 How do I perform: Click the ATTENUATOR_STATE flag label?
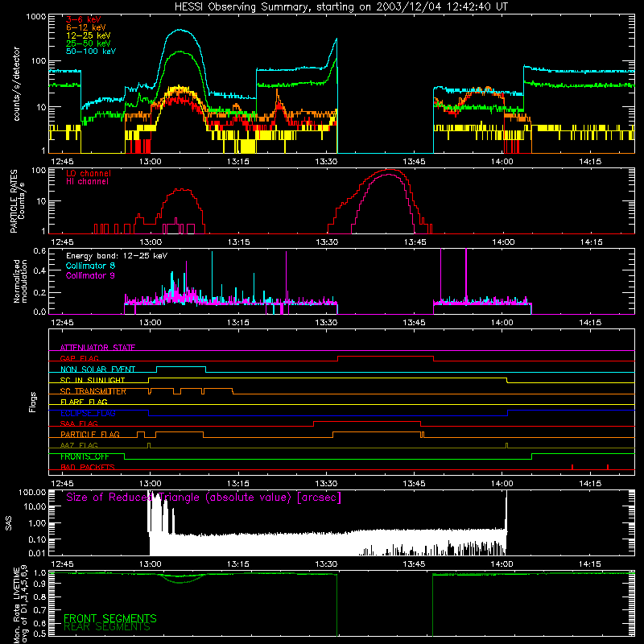97,348
